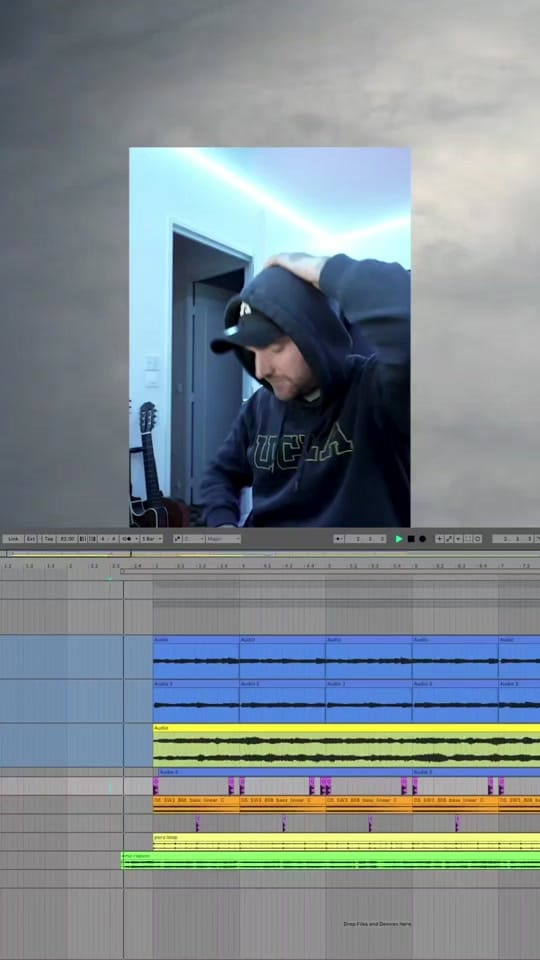Screen dimensions: 540x960
Task: Click the tempo nudge up icon
Action: click(92, 539)
